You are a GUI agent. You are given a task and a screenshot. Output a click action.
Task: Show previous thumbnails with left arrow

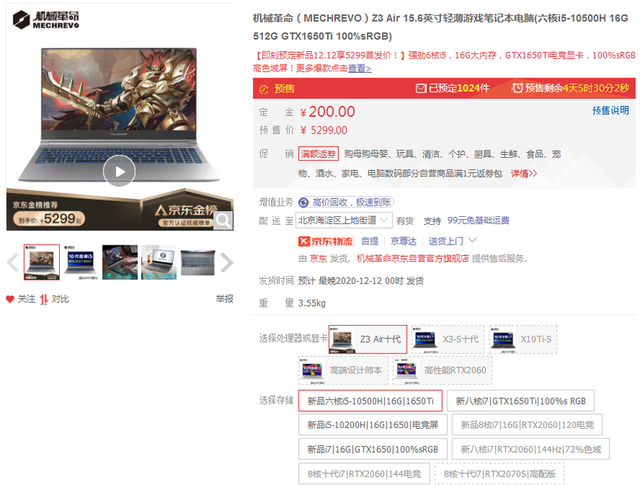[13, 263]
